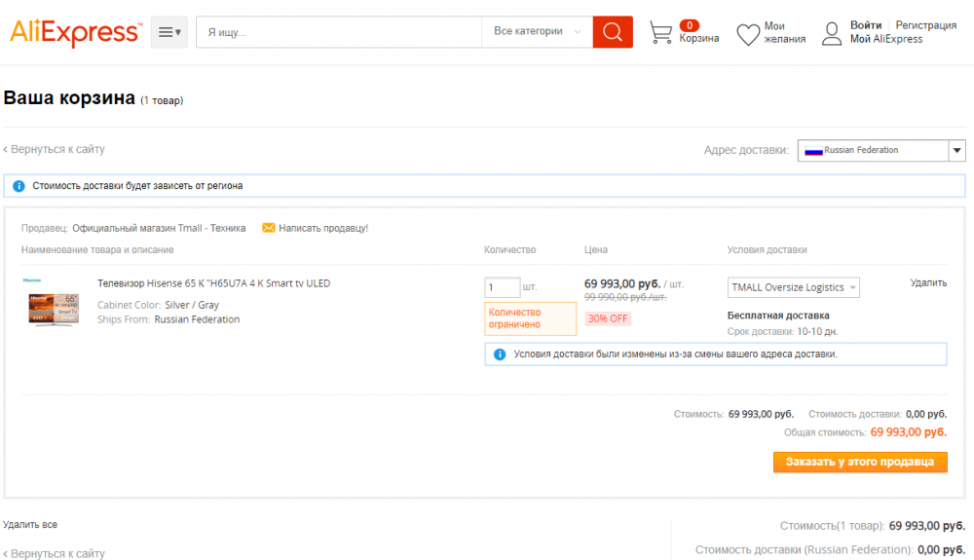Click the Russian flag icon in address selector
This screenshot has width=974, height=560.
coord(813,150)
